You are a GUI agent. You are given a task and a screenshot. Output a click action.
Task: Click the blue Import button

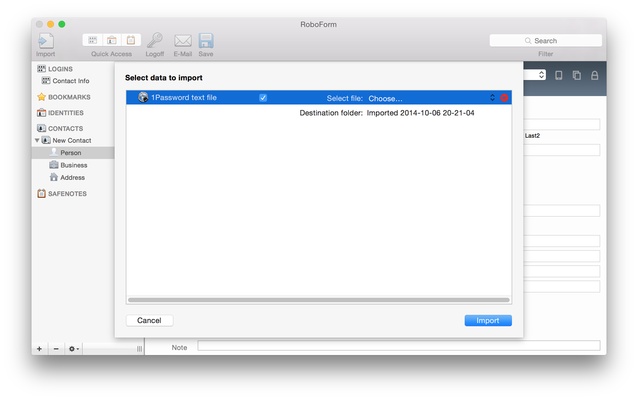pyautogui.click(x=488, y=321)
